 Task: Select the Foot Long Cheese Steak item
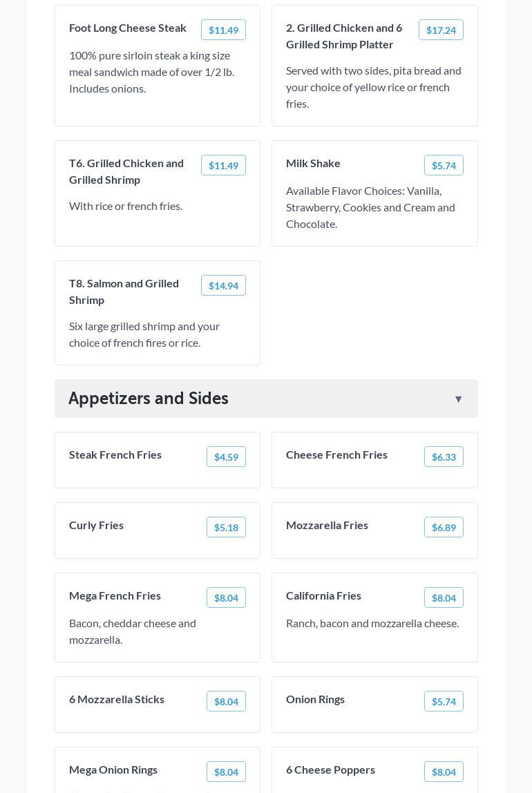(128, 28)
